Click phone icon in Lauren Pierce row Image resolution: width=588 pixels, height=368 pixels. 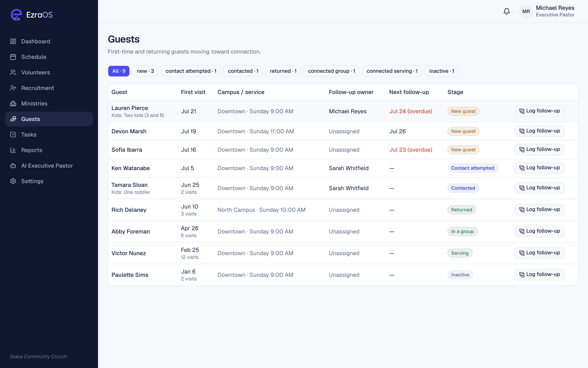(x=522, y=111)
